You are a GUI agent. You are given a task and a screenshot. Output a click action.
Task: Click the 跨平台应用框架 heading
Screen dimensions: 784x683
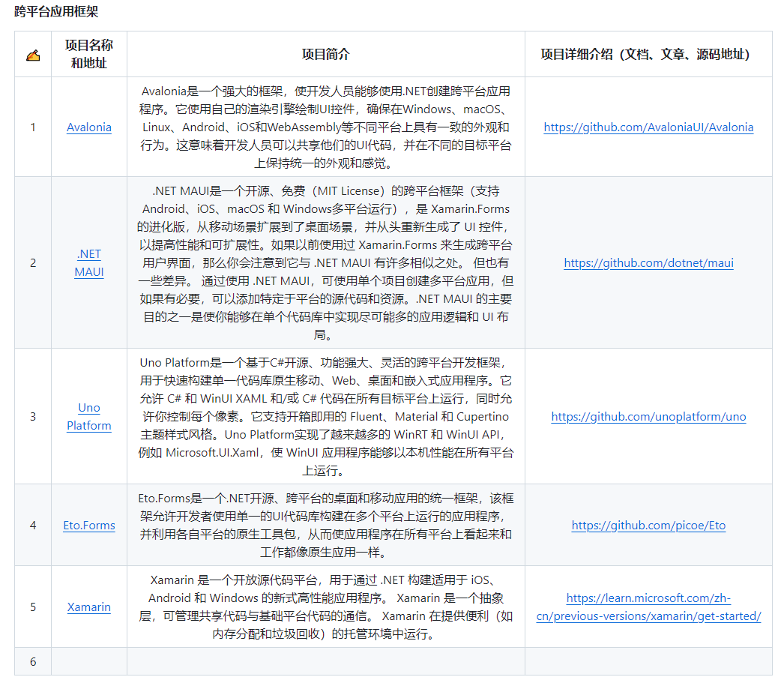[56, 11]
